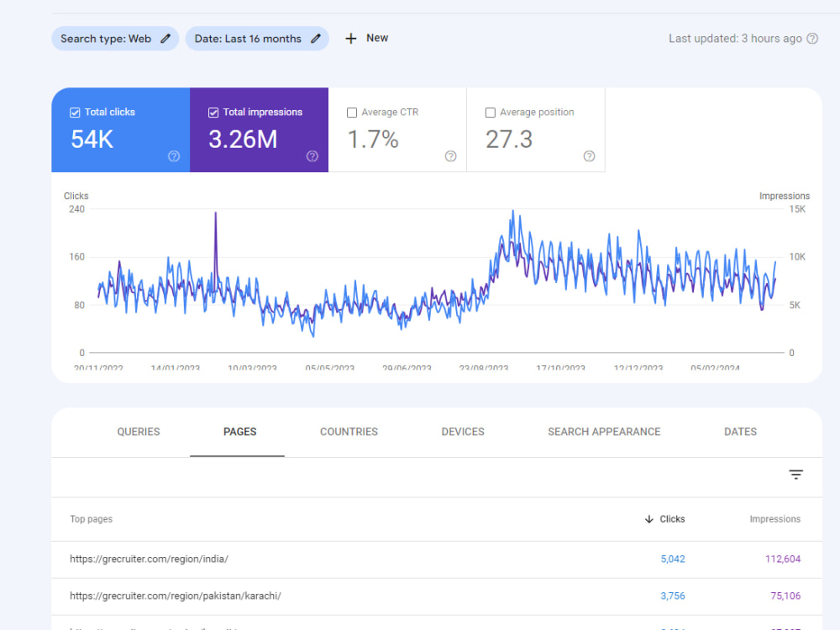Open the Devices tab
The width and height of the screenshot is (840, 630).
pos(463,432)
